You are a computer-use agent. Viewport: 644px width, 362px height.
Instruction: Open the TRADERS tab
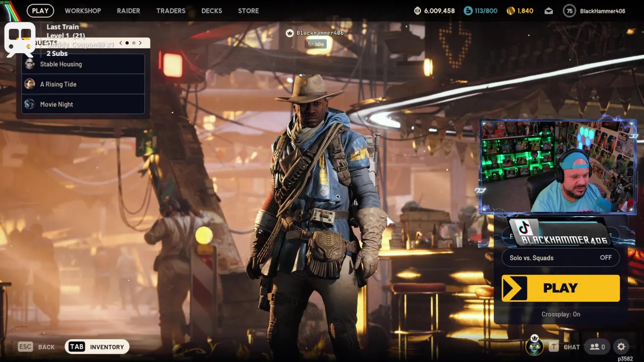pos(171,11)
